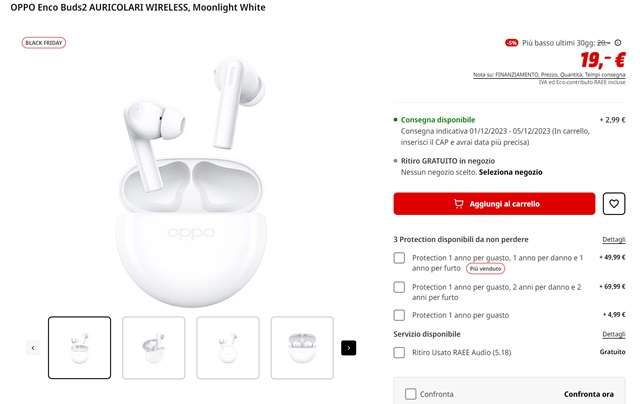The image size is (640, 404).
Task: Open the Nota su Finanziamento link
Action: click(x=549, y=75)
